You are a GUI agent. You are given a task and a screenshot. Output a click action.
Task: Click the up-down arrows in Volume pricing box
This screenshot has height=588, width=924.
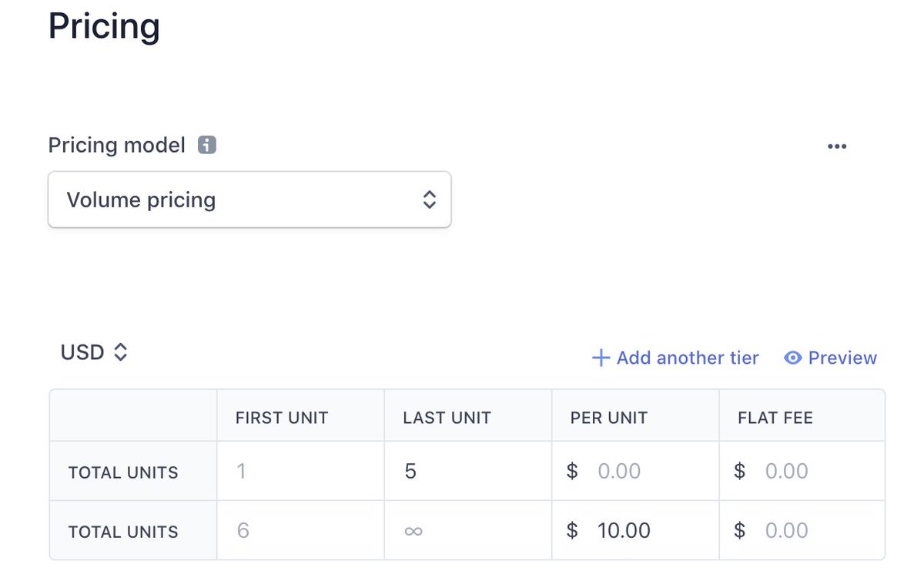tap(430, 200)
